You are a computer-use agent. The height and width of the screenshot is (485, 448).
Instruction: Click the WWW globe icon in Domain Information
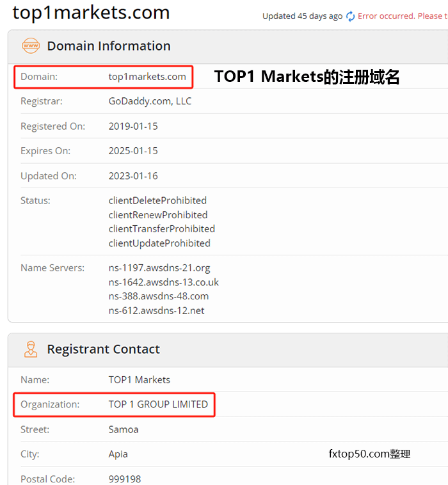point(31,46)
